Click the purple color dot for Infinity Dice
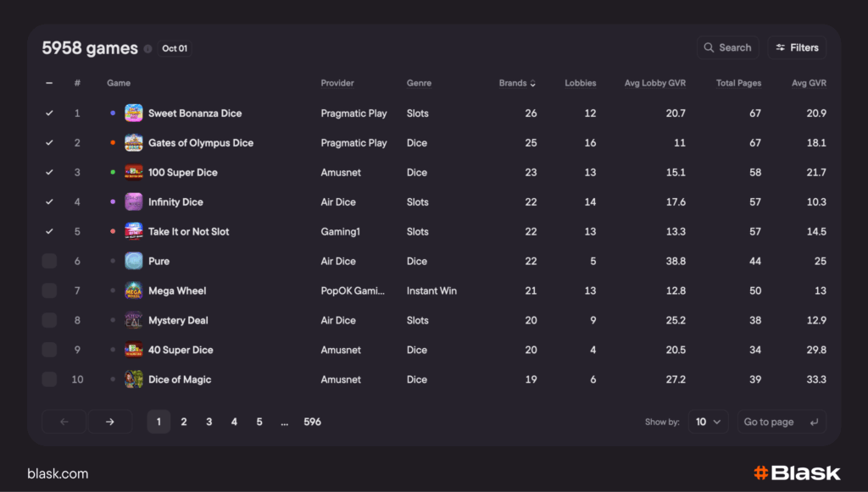This screenshot has width=868, height=492. (x=113, y=202)
